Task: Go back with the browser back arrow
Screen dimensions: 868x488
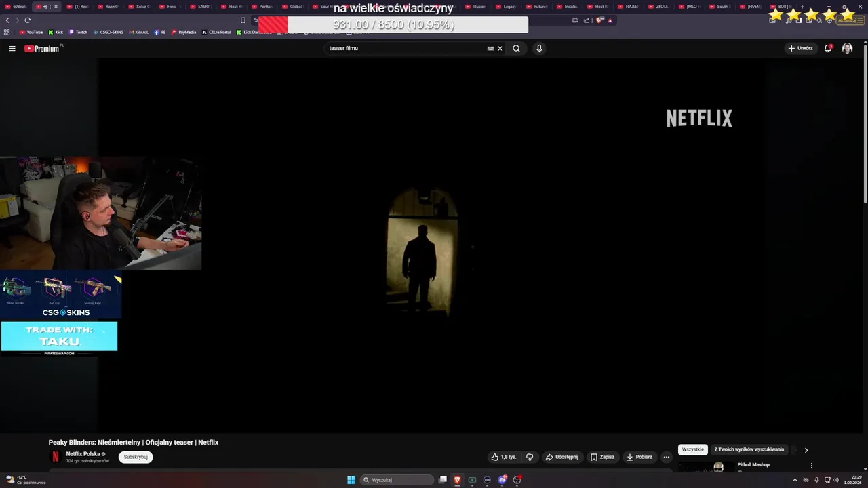Action: [7, 20]
